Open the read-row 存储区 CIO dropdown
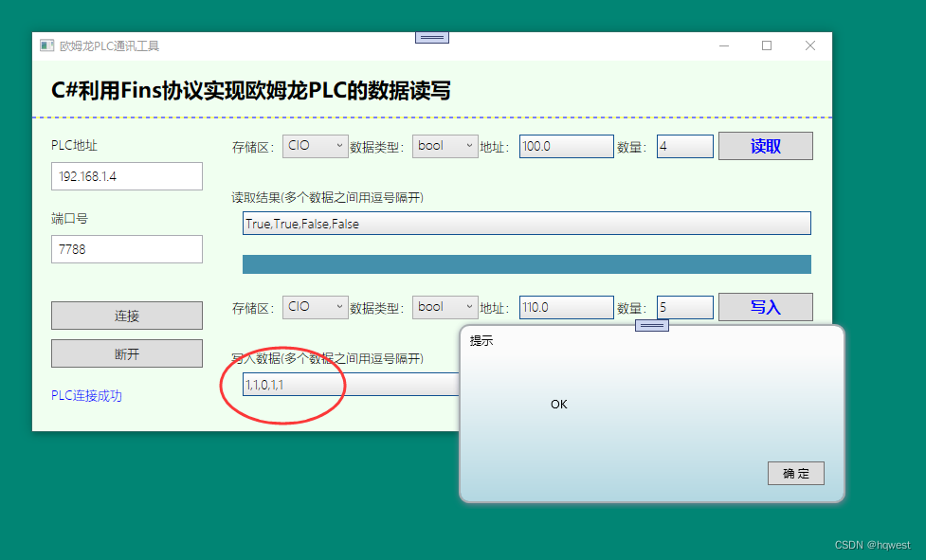Screen dimensions: 926x560 point(316,146)
